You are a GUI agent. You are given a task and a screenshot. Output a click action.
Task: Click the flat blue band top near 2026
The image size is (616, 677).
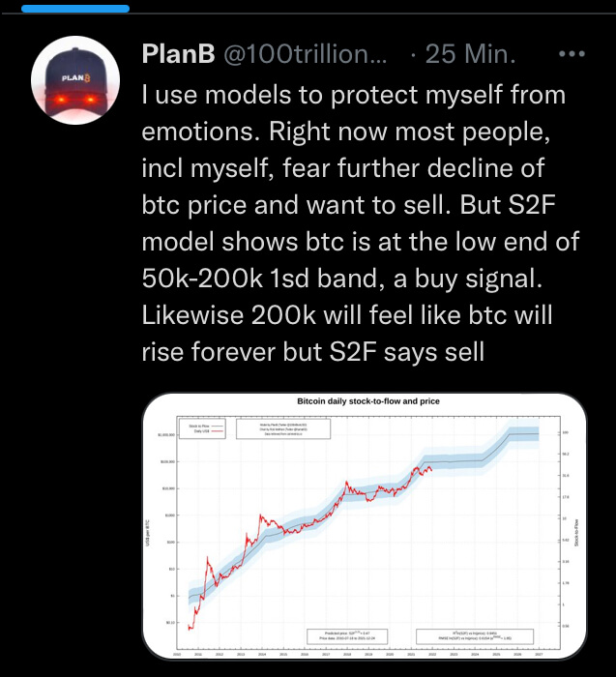[524, 429]
